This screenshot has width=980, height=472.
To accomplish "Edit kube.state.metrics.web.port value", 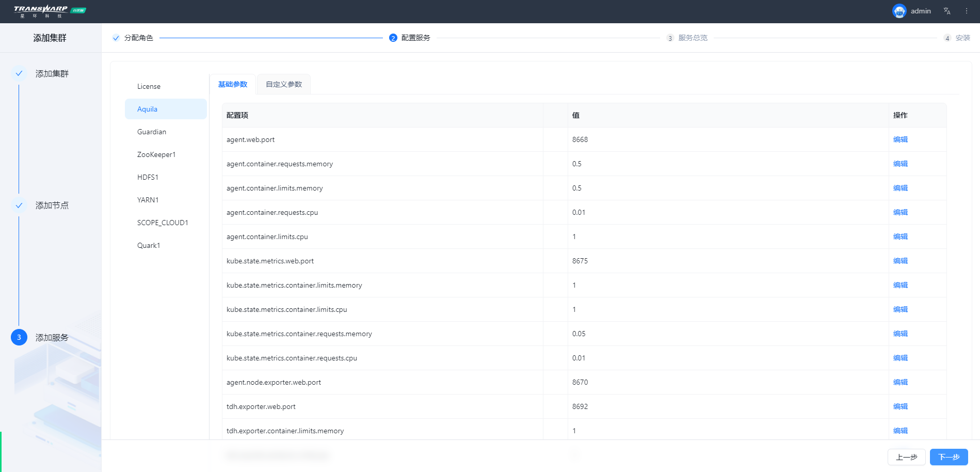I will point(901,261).
